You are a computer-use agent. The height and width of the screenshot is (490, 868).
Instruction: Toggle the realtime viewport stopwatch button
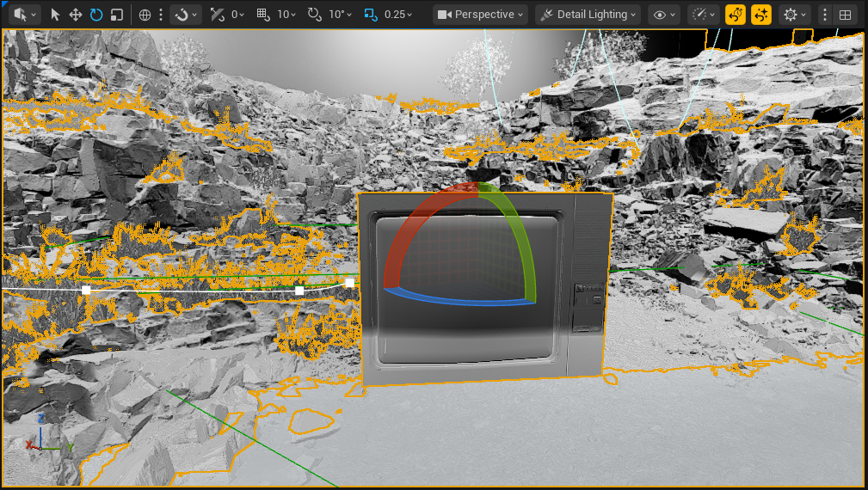736,15
